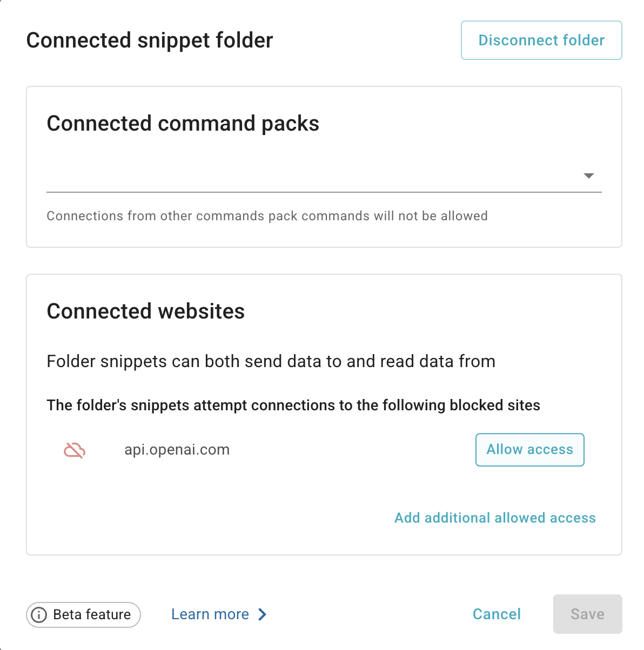This screenshot has height=650, width=644.
Task: Click the Connected websites heading
Action: (x=146, y=312)
